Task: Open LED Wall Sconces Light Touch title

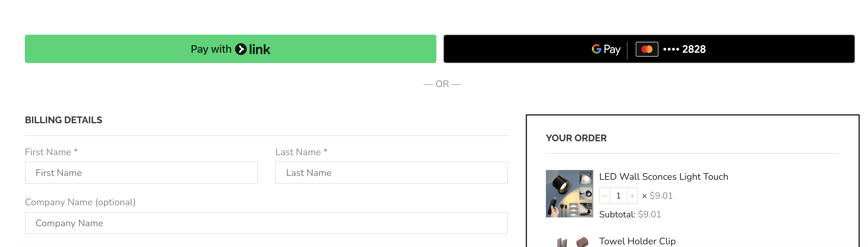Action: [663, 177]
